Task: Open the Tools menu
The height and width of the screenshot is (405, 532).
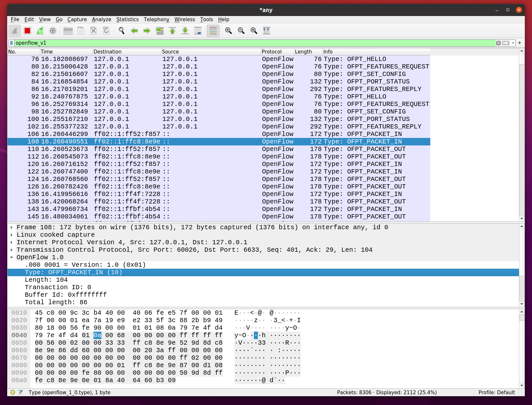Action: [206, 20]
